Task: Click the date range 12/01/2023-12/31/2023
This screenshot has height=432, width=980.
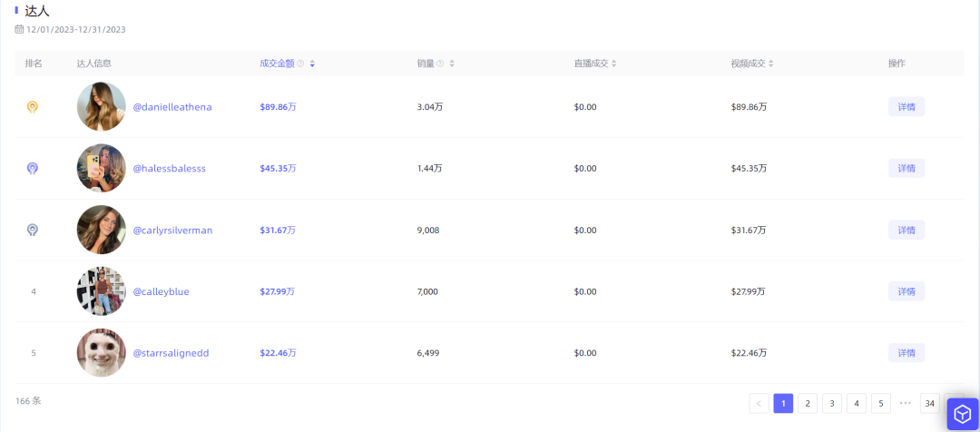Action: click(76, 29)
